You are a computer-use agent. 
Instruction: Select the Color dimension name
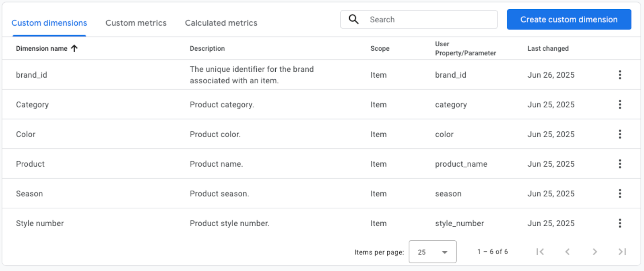[26, 134]
